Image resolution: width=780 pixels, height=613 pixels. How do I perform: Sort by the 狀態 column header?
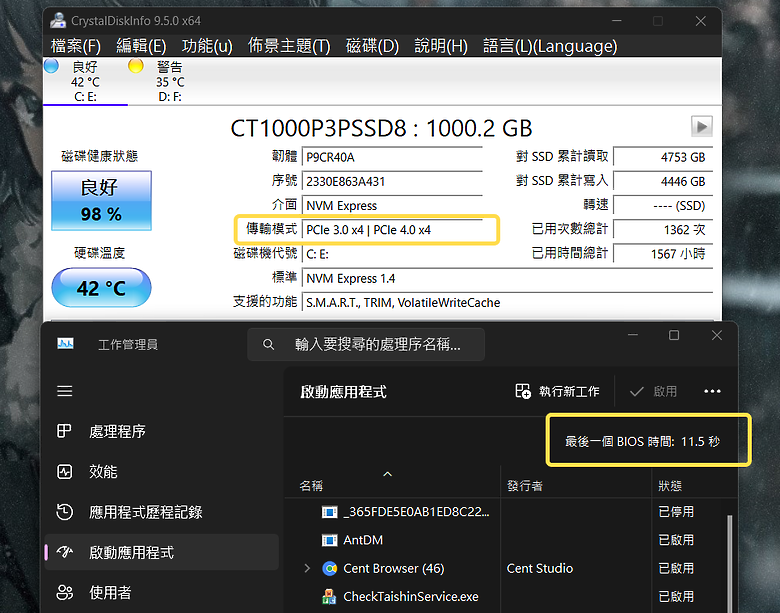click(670, 486)
